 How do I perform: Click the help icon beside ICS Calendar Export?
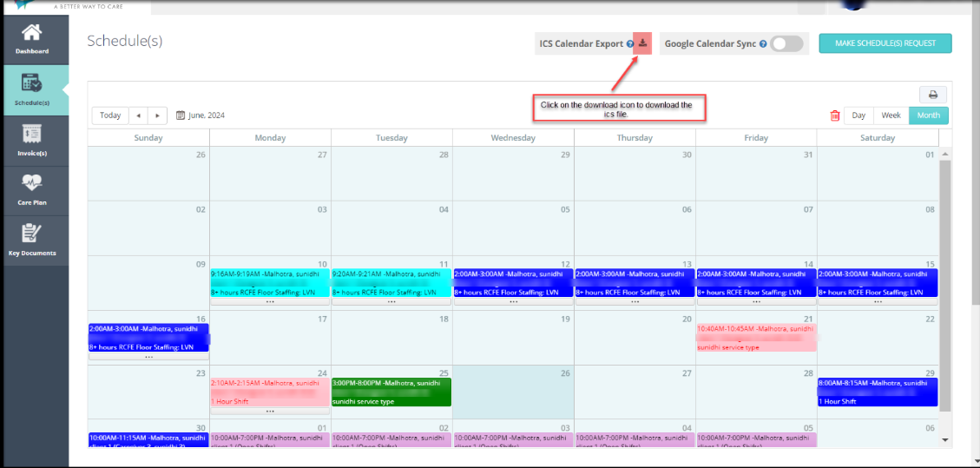coord(630,44)
